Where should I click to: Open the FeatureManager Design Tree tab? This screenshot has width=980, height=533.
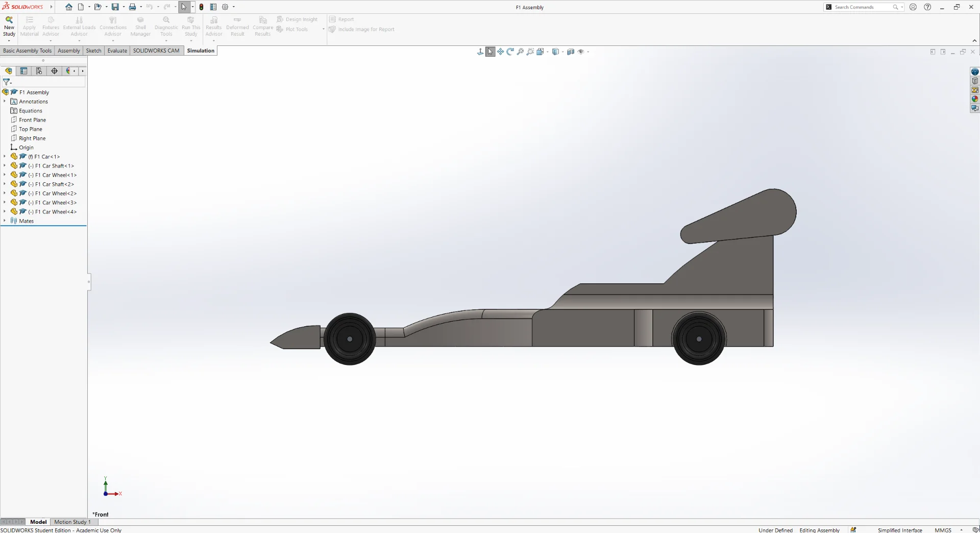[x=9, y=71]
